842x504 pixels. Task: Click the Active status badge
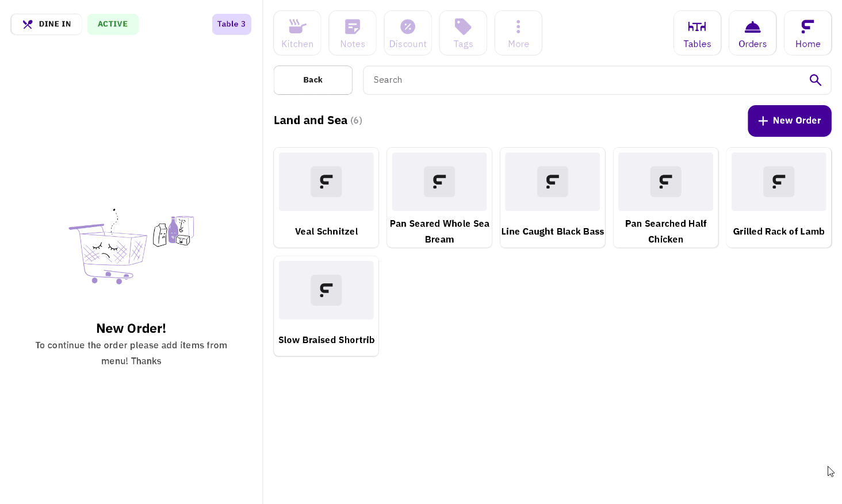(x=113, y=24)
